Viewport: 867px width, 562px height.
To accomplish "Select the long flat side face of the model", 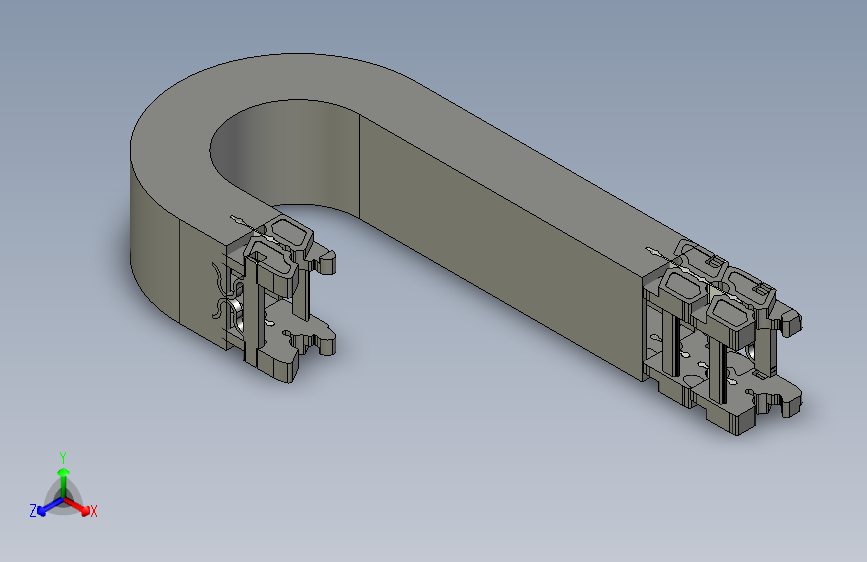I will 501,247.
